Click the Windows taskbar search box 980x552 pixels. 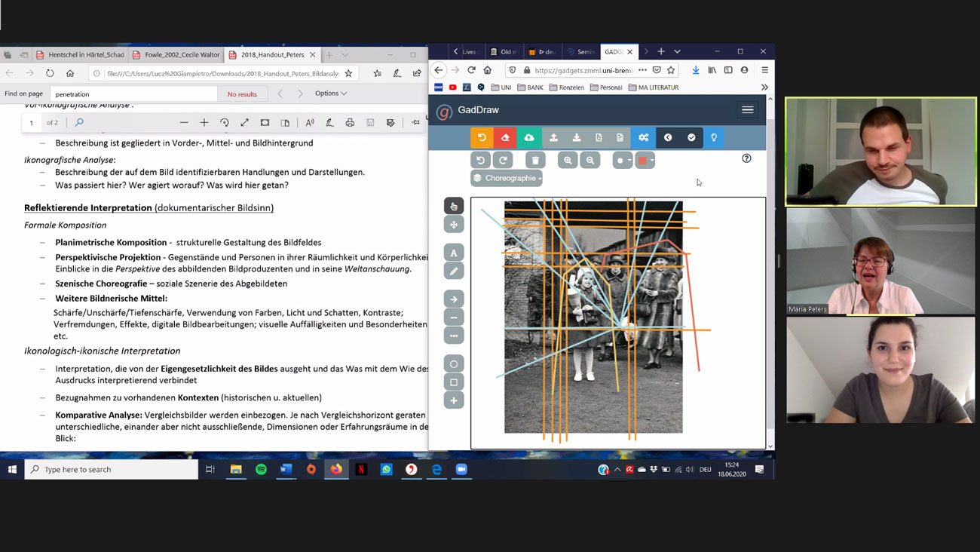click(112, 469)
